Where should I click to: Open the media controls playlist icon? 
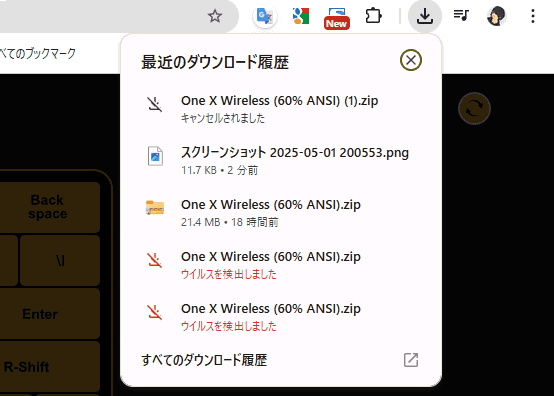(461, 15)
